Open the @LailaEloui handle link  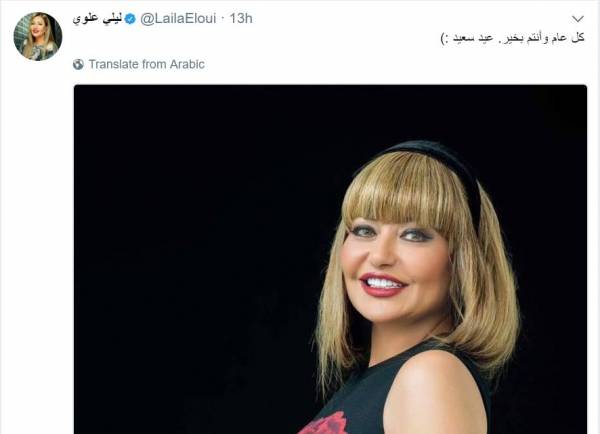(x=178, y=18)
